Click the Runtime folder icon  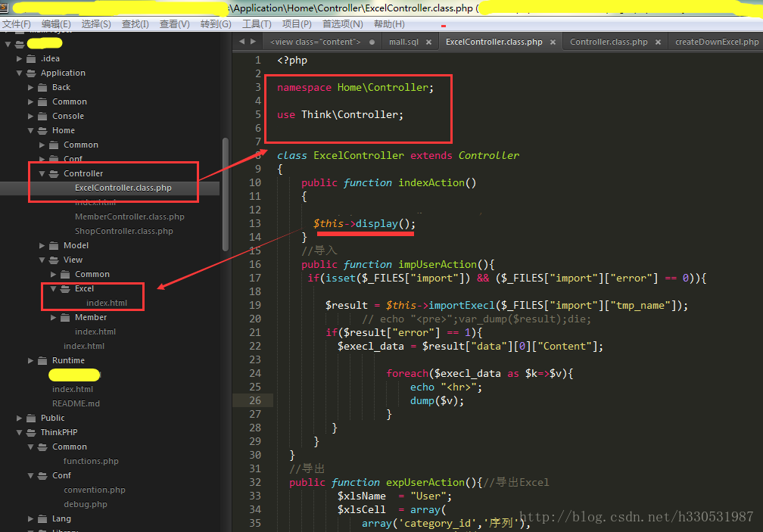[42, 360]
